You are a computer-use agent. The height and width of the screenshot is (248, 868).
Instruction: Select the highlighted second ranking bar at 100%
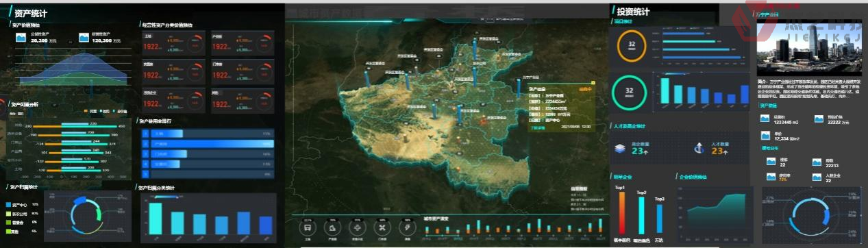coord(208,144)
